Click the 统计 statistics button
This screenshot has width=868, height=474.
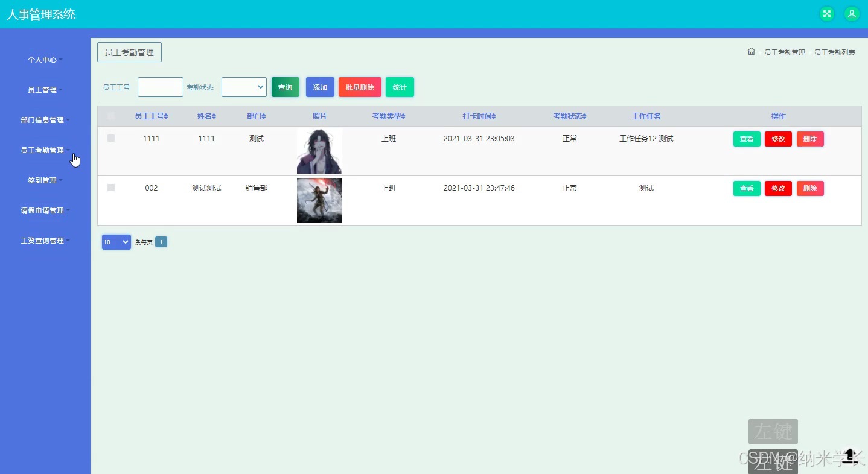400,87
